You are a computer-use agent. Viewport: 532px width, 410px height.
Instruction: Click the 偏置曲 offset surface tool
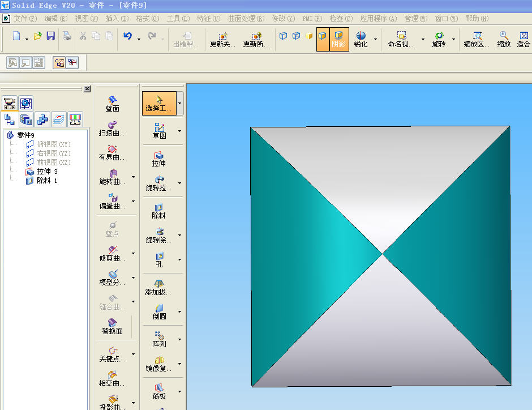pos(112,201)
